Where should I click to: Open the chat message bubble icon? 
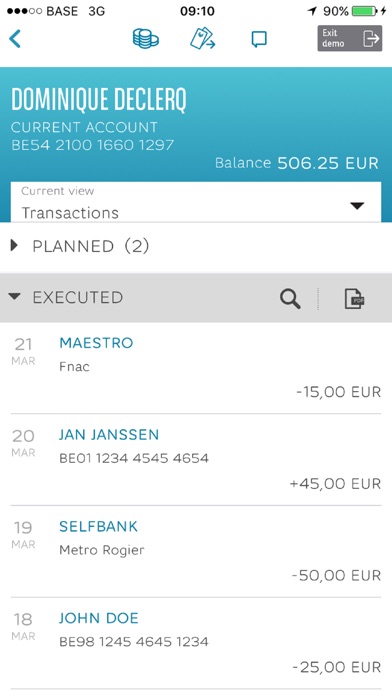(x=259, y=39)
